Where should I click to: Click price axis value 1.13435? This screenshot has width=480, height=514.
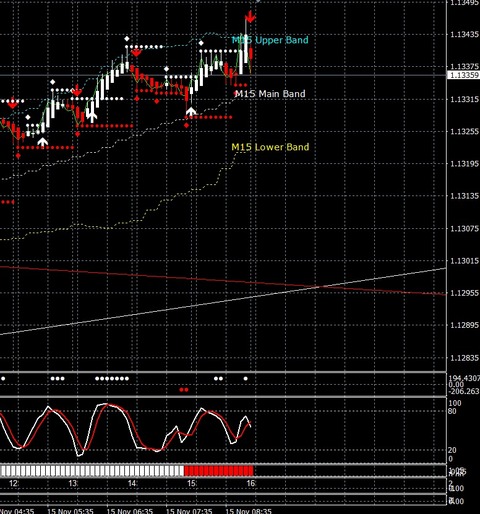click(x=464, y=34)
